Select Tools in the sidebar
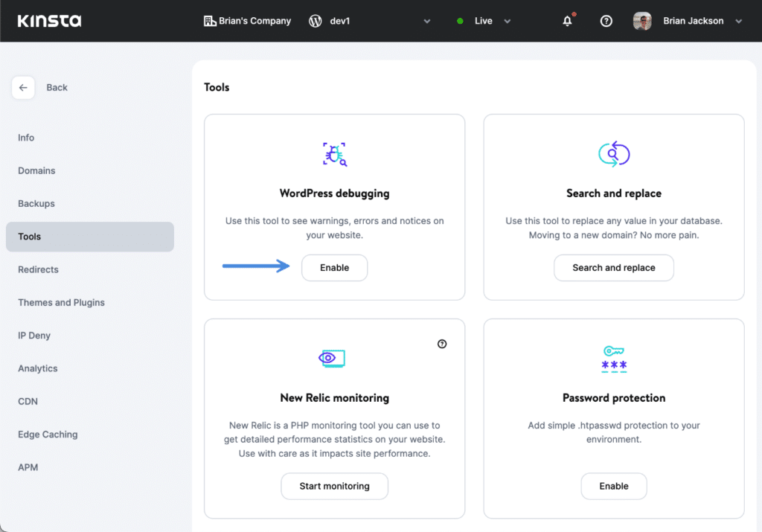The width and height of the screenshot is (762, 532). point(90,237)
